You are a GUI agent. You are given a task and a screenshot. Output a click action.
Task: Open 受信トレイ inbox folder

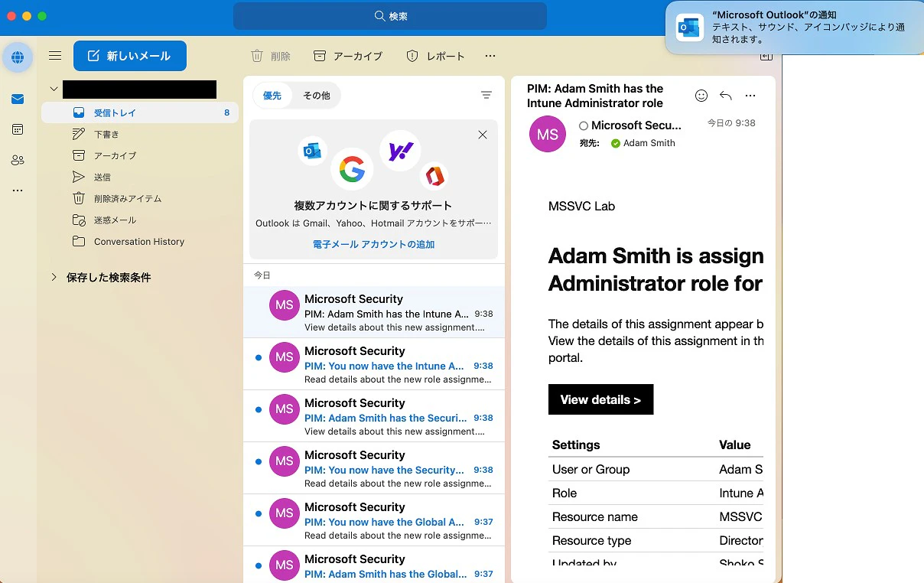[x=140, y=112]
